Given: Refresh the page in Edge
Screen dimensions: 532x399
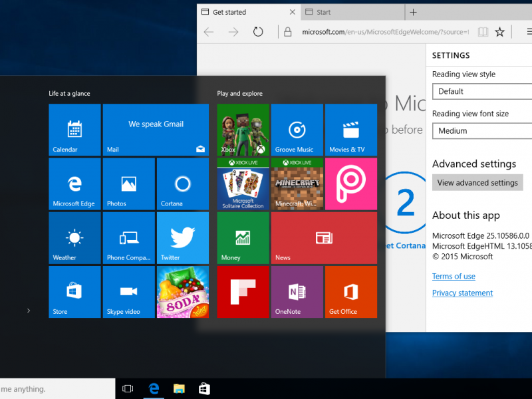Looking at the screenshot, I should point(258,32).
